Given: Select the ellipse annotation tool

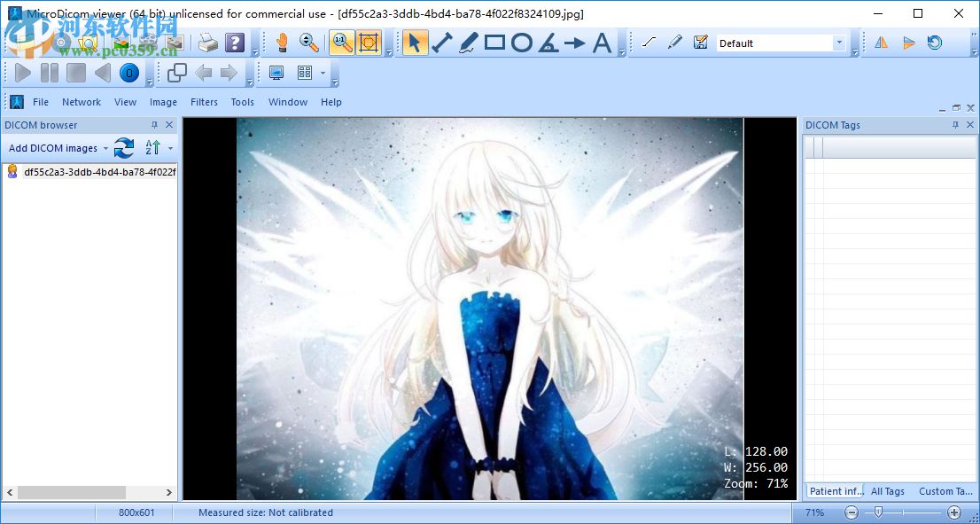Looking at the screenshot, I should 523,42.
